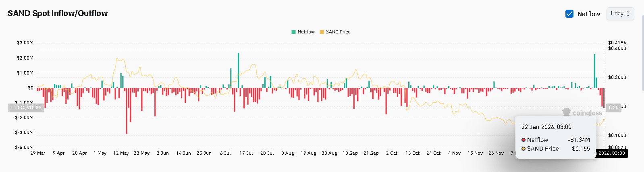This screenshot has height=172, width=644.
Task: Click the red Netflow dot in tooltip
Action: click(524, 140)
